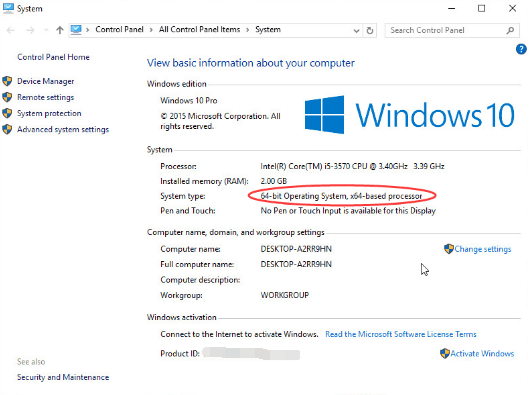Click shield icon beside System protection
Viewport: 529px width, 395px height.
(7, 113)
